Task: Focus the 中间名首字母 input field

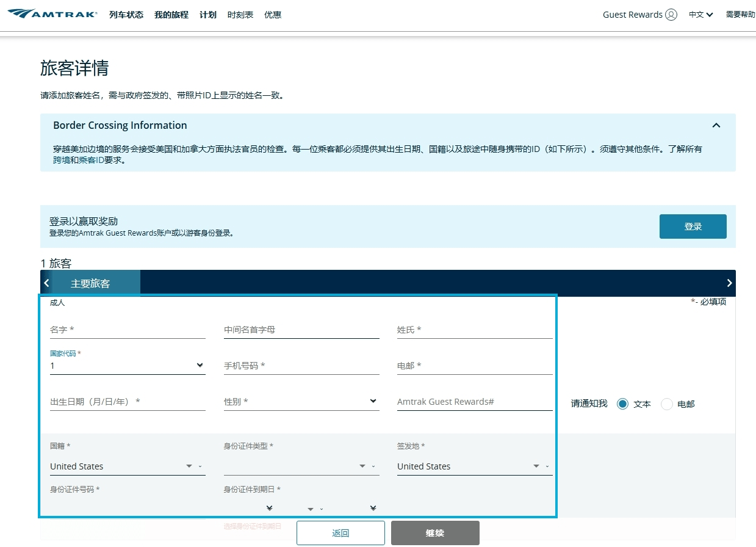Action: tap(301, 330)
